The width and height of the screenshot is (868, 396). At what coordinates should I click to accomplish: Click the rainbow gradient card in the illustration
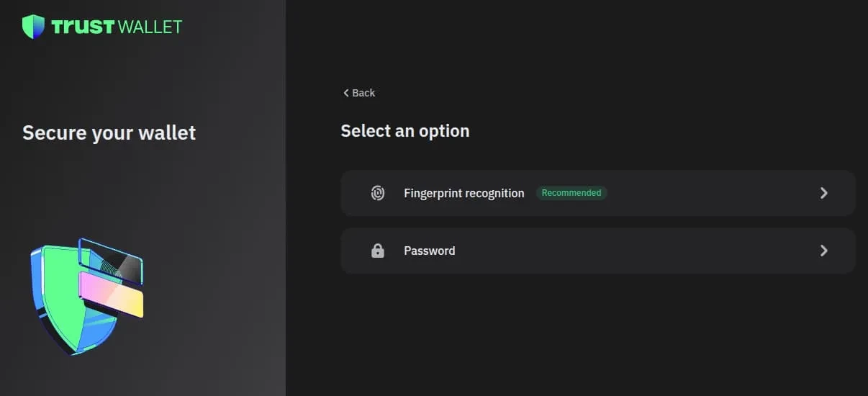(x=112, y=292)
